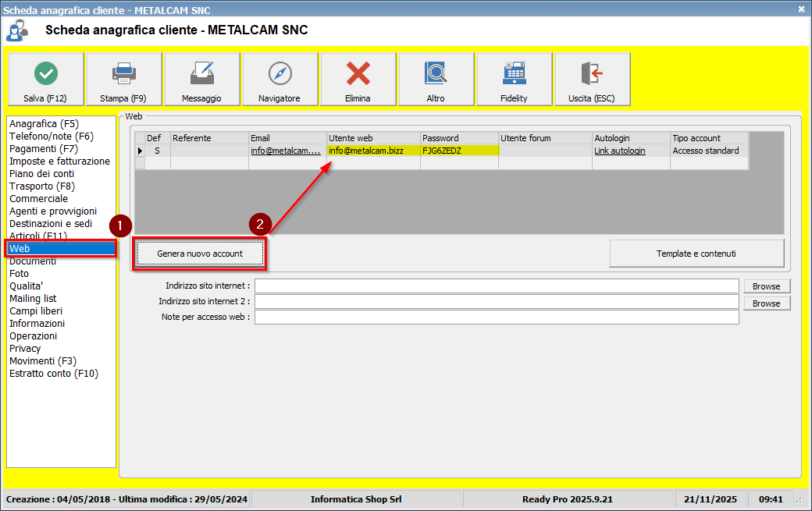This screenshot has height=511, width=812.
Task: Open Template e contenuti
Action: tap(696, 254)
